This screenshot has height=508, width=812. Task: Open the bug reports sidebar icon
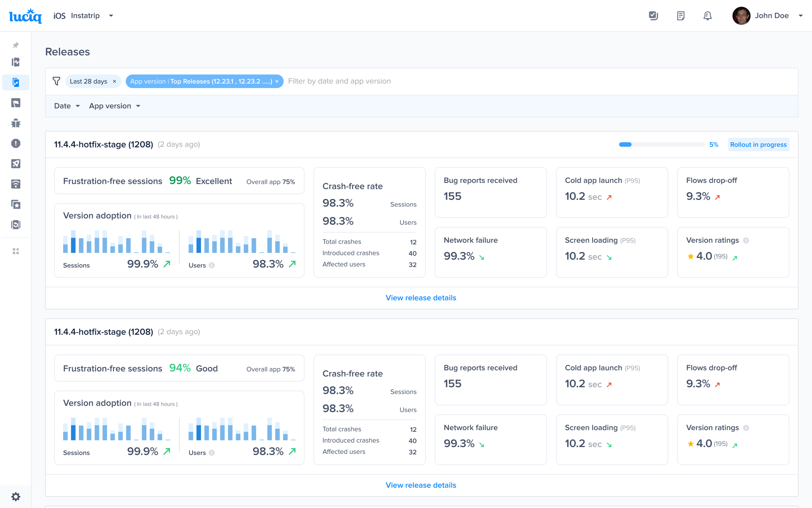[x=16, y=123]
